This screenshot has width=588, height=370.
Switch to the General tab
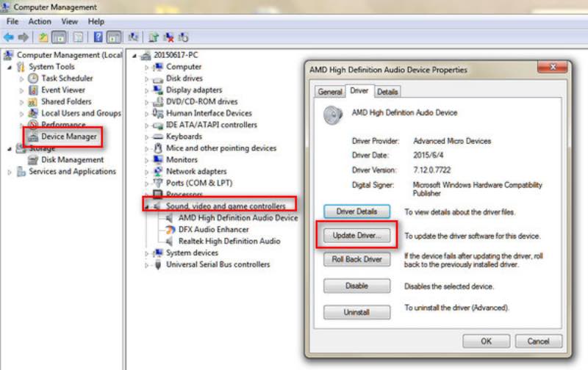click(x=330, y=92)
